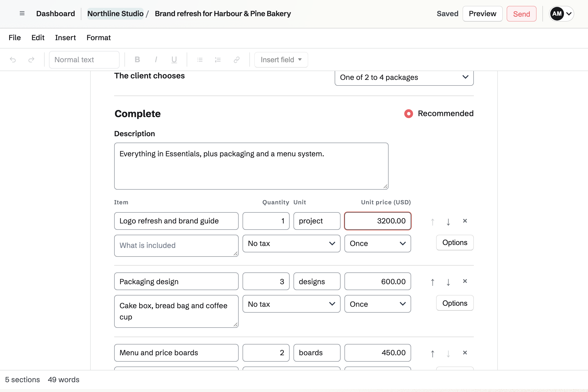Open the Insert menu
This screenshot has width=588, height=392.
(65, 38)
